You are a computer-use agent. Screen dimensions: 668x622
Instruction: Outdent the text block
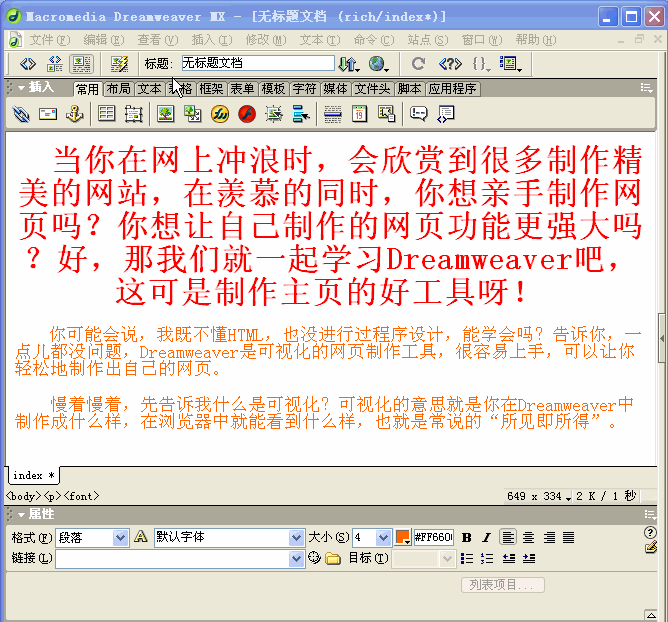tap(509, 558)
